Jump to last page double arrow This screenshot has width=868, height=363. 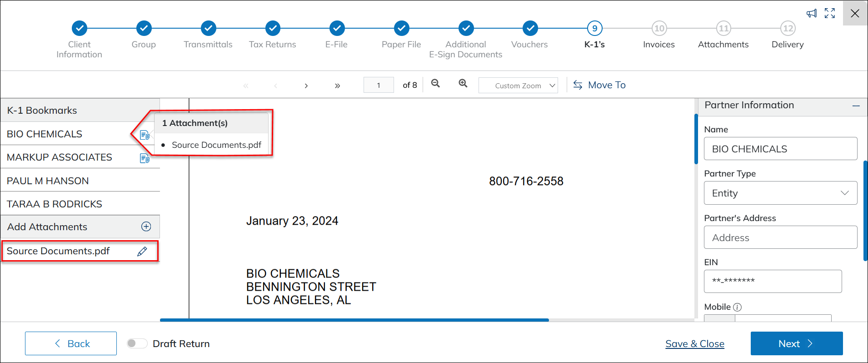click(x=337, y=86)
